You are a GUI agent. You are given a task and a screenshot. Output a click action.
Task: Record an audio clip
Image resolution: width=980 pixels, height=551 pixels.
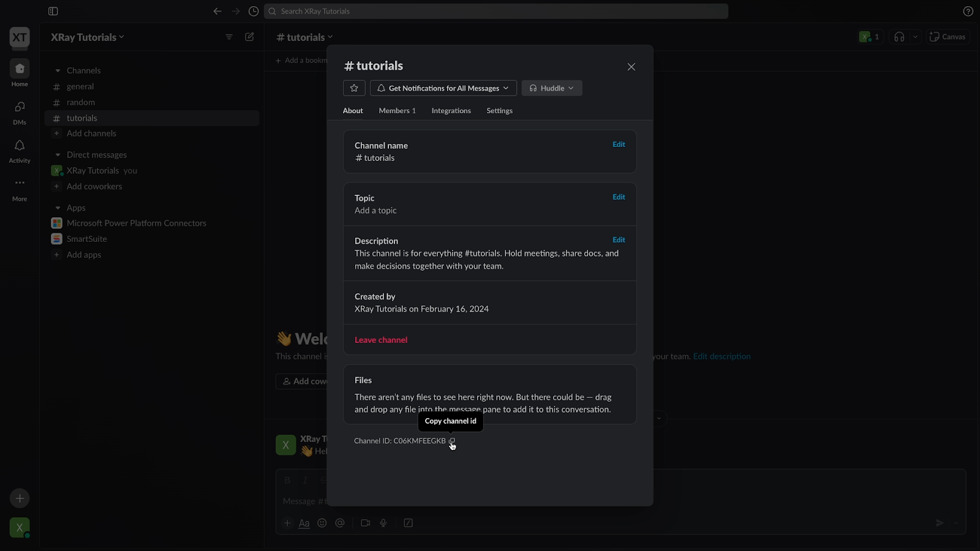pyautogui.click(x=383, y=523)
